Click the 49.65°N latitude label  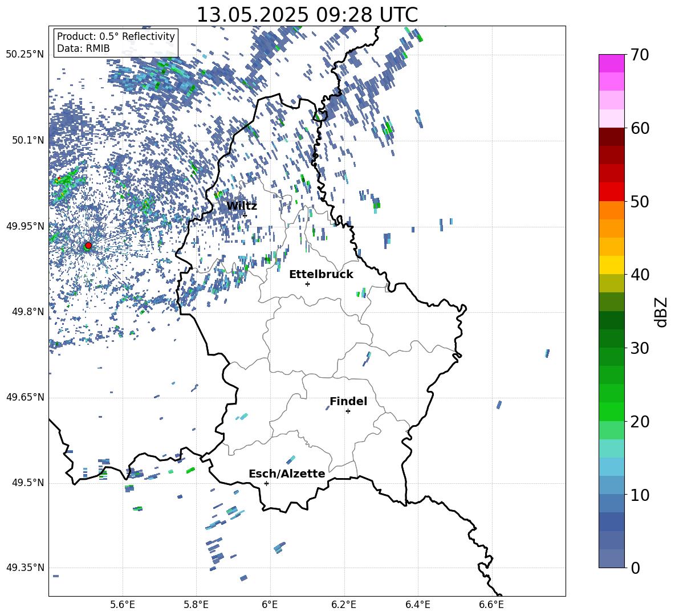pyautogui.click(x=25, y=397)
